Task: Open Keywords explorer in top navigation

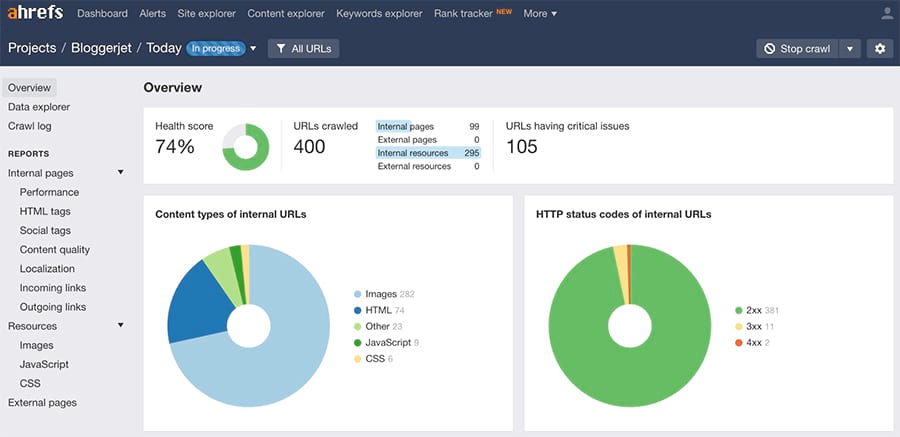Action: coord(379,14)
